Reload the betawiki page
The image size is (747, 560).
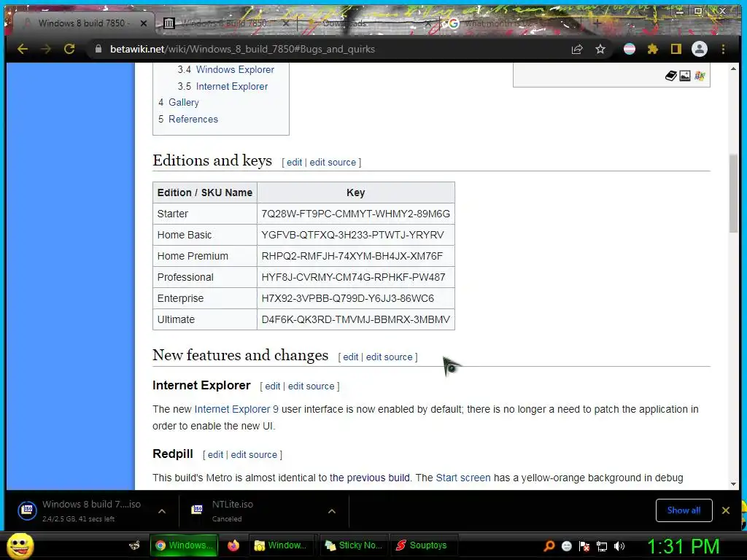pos(69,49)
